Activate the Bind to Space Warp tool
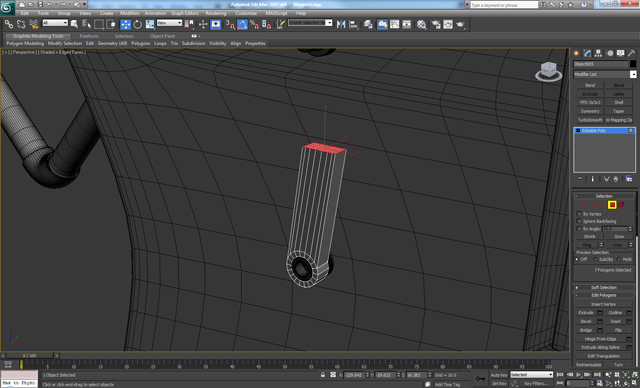The height and width of the screenshot is (388, 640). click(33, 24)
